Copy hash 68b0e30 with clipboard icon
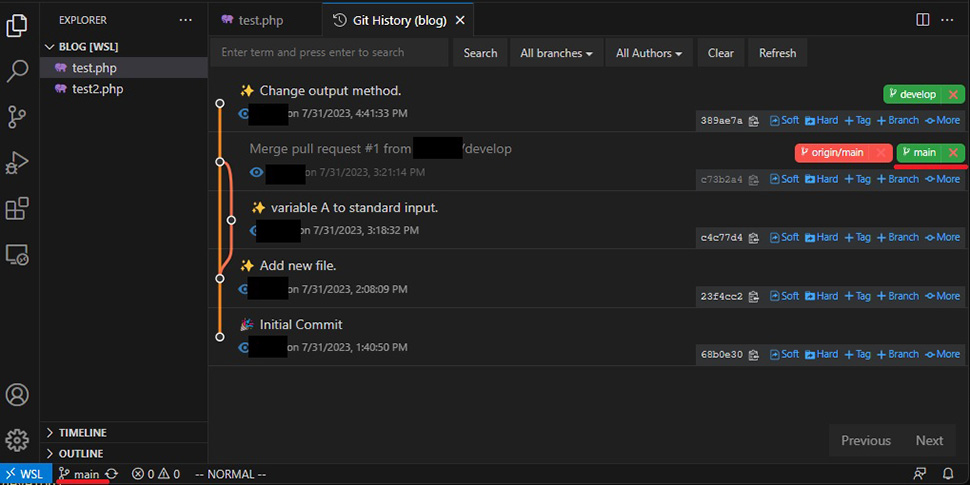Viewport: 970px width, 485px height. pyautogui.click(x=753, y=355)
